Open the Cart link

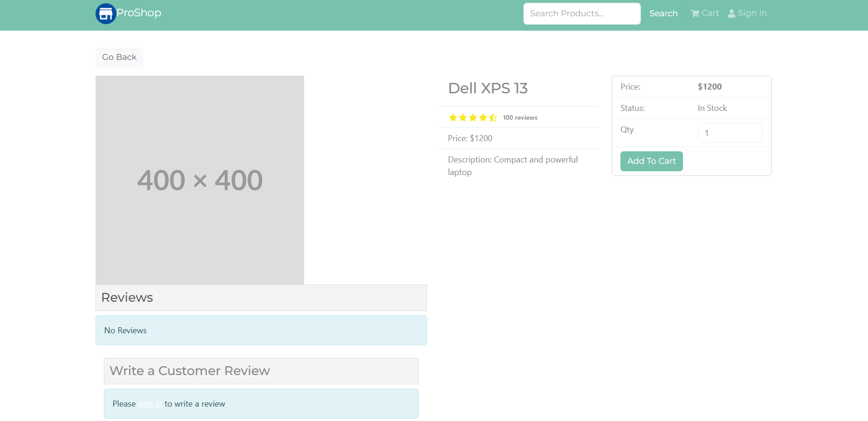pyautogui.click(x=705, y=13)
